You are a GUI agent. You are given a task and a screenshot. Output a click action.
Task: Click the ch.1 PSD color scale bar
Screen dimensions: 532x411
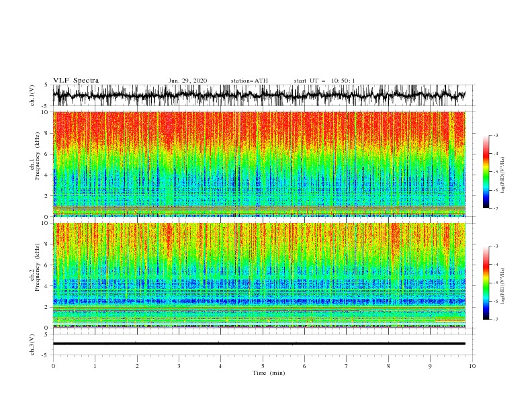[x=486, y=172]
